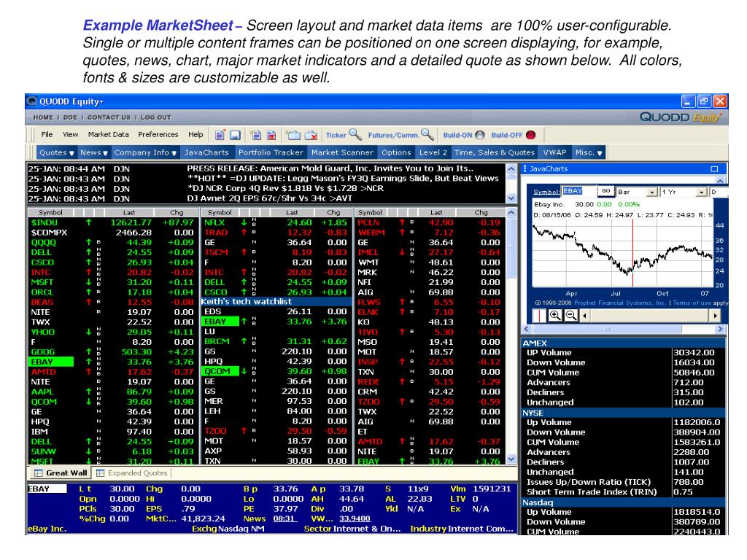The image size is (747, 560).
Task: Click the DDE link
Action: coord(70,117)
